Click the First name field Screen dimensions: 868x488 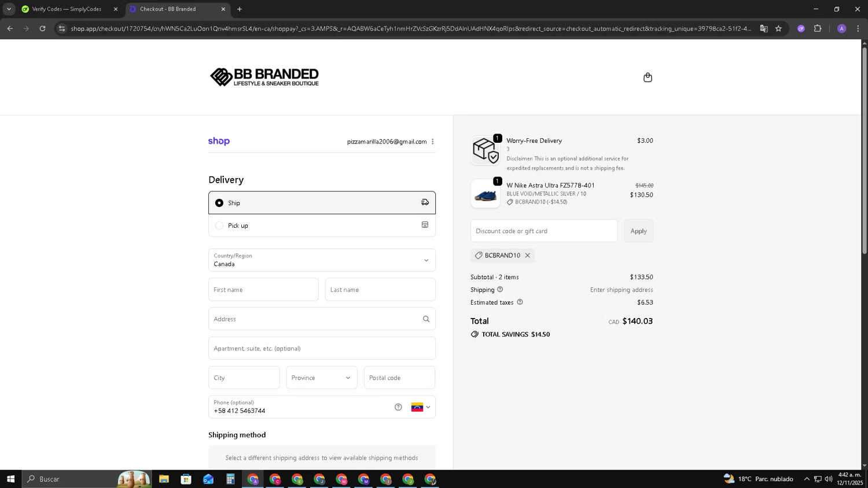(263, 290)
